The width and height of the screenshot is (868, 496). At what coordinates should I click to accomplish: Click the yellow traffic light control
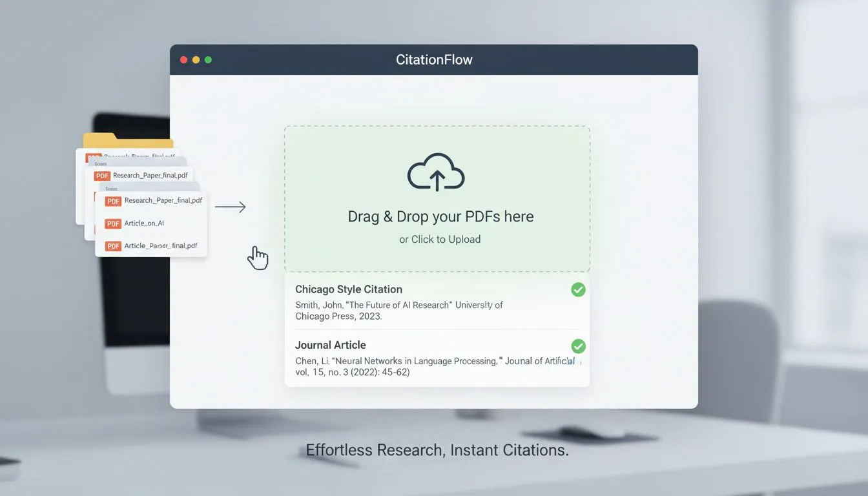(x=196, y=59)
